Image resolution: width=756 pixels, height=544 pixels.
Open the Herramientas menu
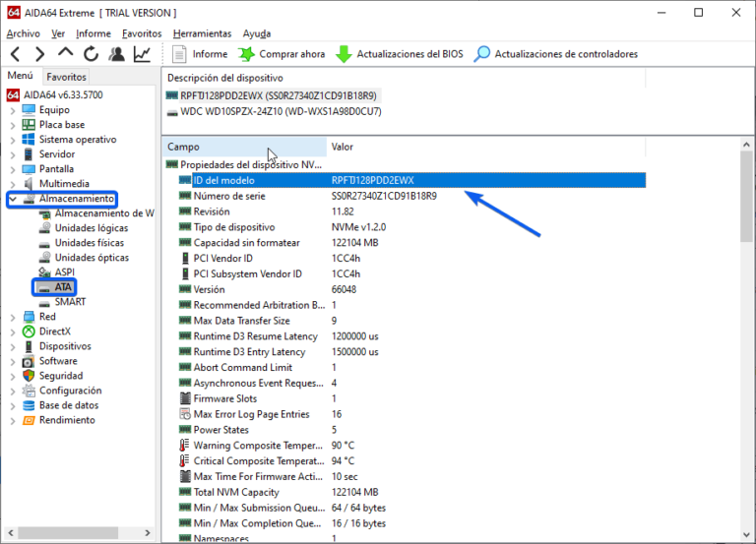coord(202,33)
